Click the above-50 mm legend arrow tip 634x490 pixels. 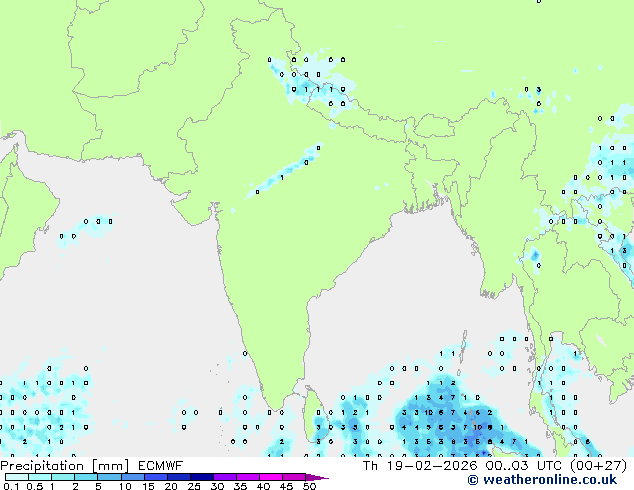tap(317, 477)
